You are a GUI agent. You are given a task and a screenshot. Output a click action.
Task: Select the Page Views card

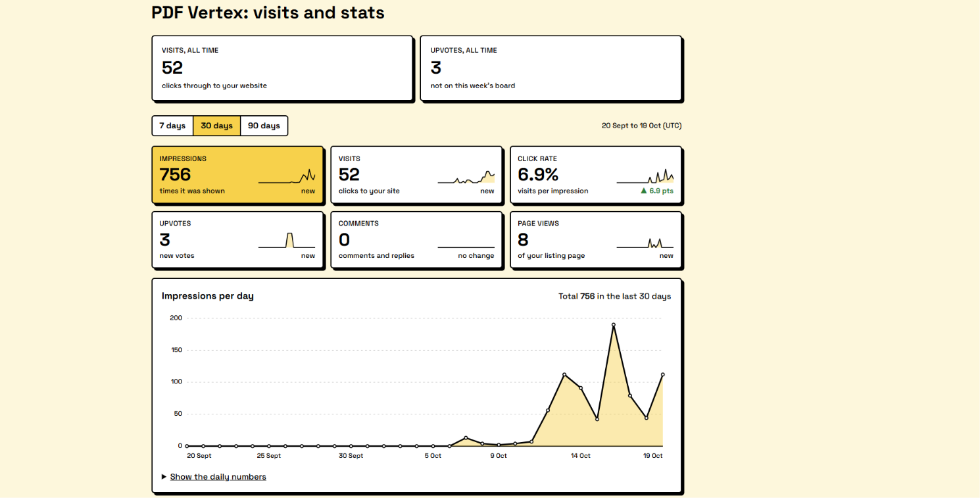596,239
